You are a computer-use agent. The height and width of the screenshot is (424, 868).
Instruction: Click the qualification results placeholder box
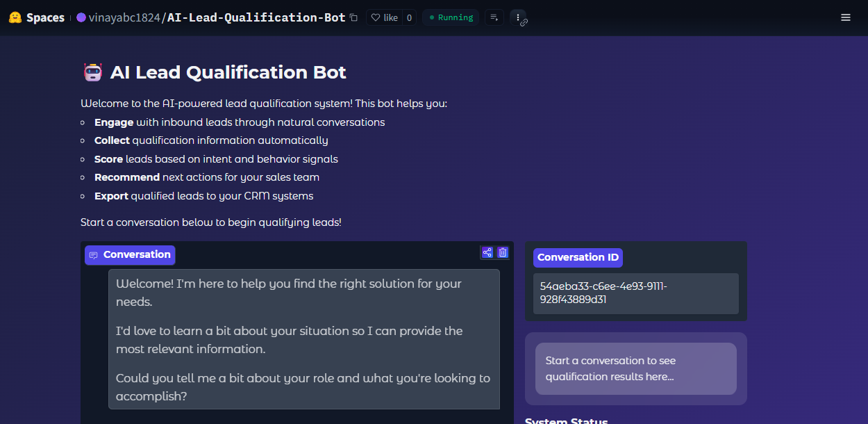point(635,368)
